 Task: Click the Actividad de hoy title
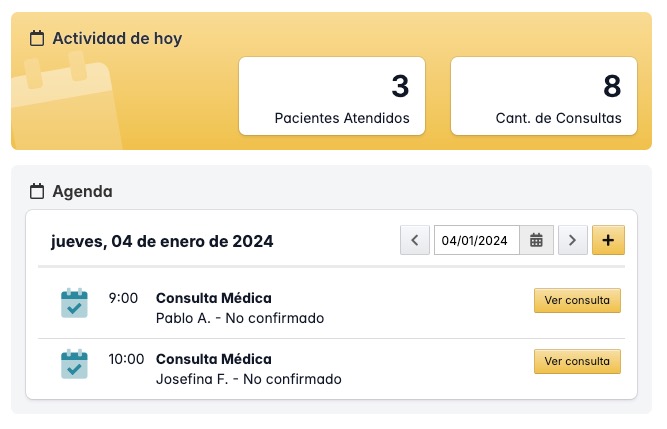pos(117,39)
